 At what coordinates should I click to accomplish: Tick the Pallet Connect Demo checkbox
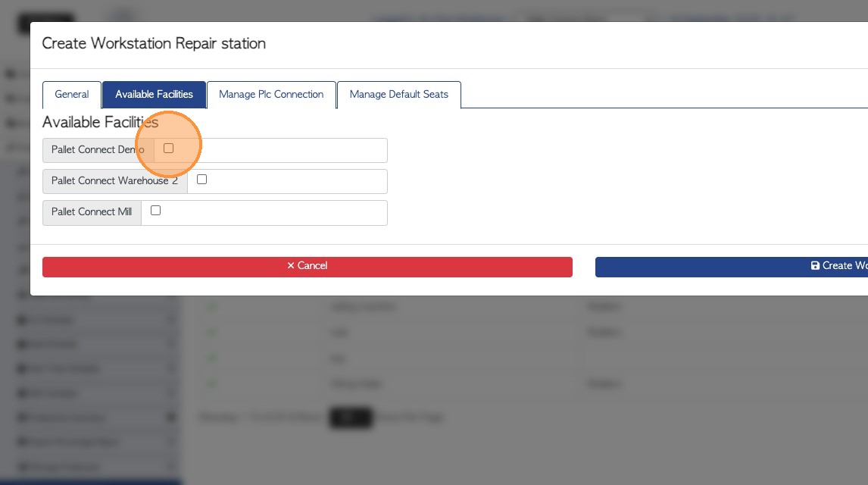pyautogui.click(x=168, y=149)
